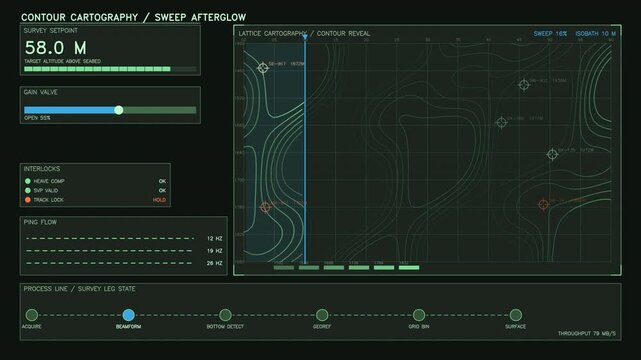Click the SVP VALID OK status

tap(162, 190)
